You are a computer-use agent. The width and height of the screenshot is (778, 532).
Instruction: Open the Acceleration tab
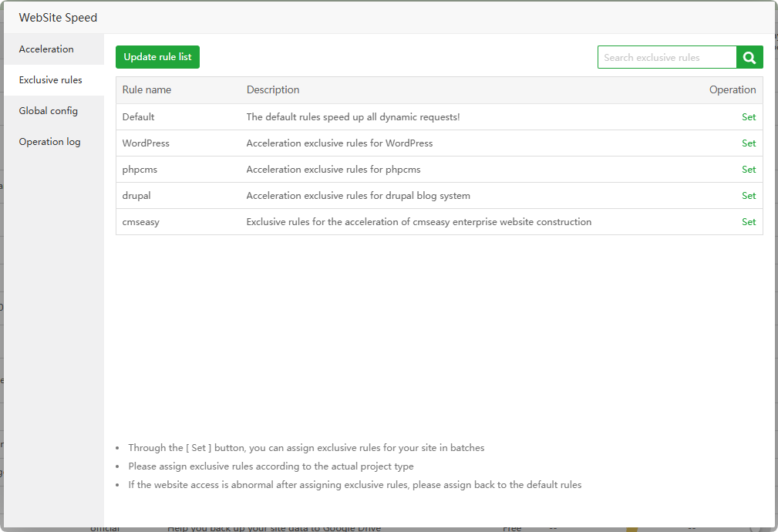tap(47, 49)
